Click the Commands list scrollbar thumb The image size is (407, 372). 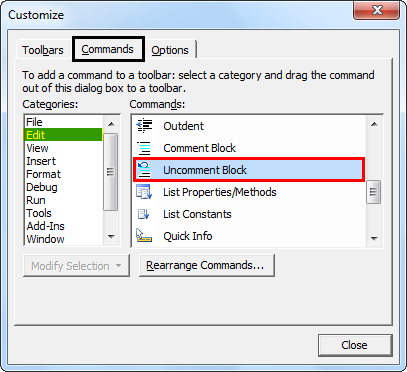(x=373, y=192)
